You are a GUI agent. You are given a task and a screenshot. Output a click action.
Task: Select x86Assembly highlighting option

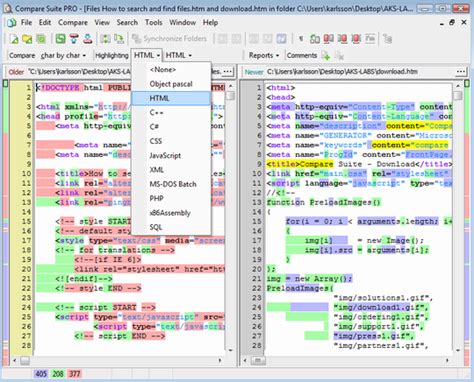(x=171, y=213)
